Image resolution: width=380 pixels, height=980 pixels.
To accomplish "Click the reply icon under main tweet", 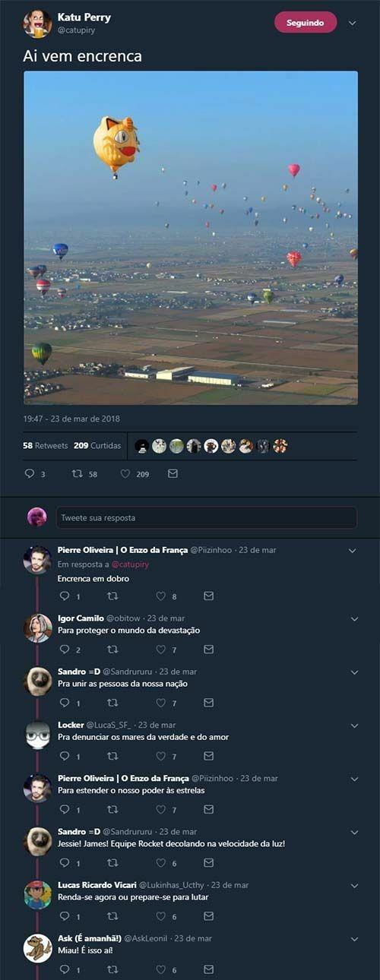I will pyautogui.click(x=30, y=473).
